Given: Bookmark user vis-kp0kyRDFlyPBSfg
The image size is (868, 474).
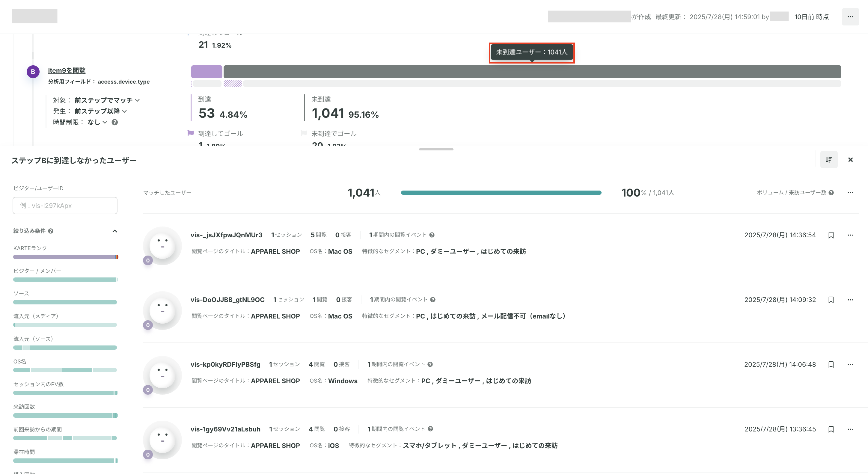Looking at the screenshot, I should tap(831, 365).
